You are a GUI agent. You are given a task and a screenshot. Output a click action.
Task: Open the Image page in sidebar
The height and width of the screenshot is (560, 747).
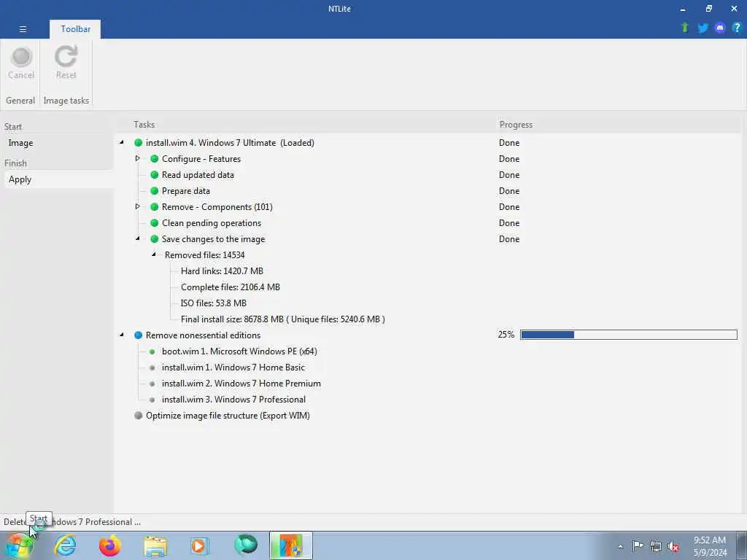tap(20, 143)
